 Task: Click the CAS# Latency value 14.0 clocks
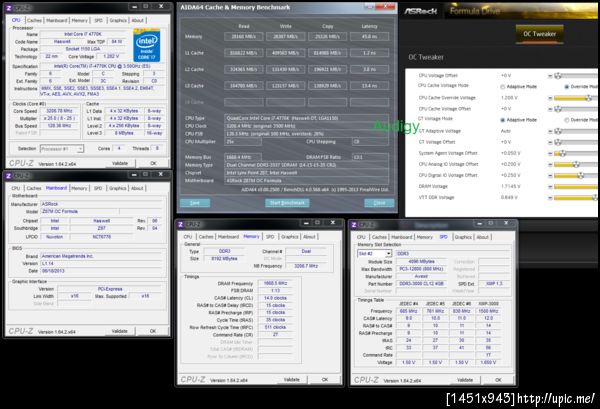275,298
